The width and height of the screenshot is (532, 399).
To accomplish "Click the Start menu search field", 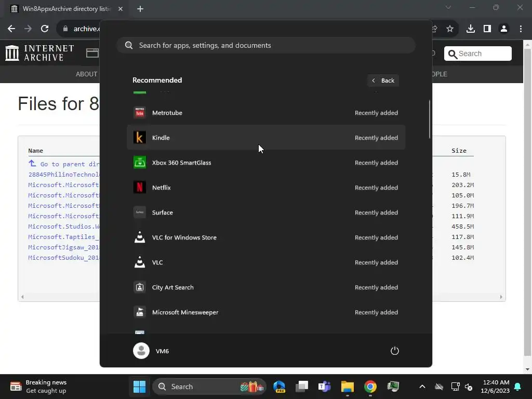I will 266,45.
